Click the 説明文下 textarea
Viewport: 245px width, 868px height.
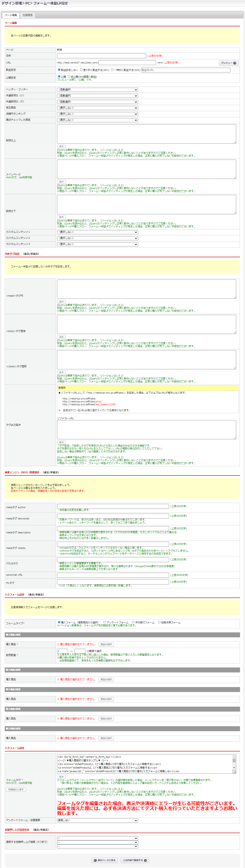click(147, 205)
